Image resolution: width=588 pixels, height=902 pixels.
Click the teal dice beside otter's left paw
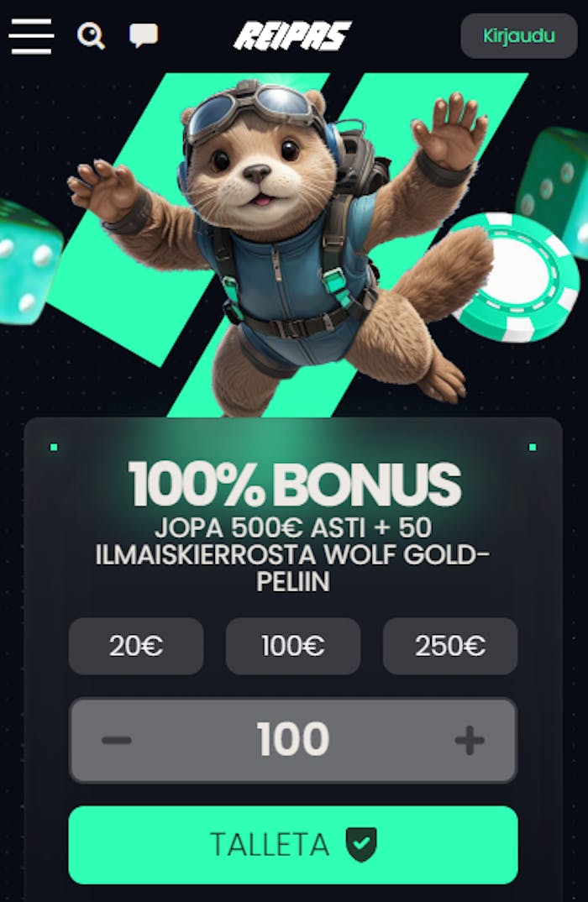pos(29,262)
